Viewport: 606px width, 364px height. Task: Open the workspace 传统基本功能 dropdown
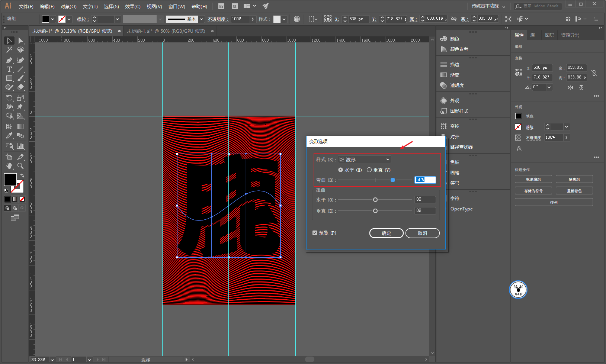pyautogui.click(x=488, y=6)
